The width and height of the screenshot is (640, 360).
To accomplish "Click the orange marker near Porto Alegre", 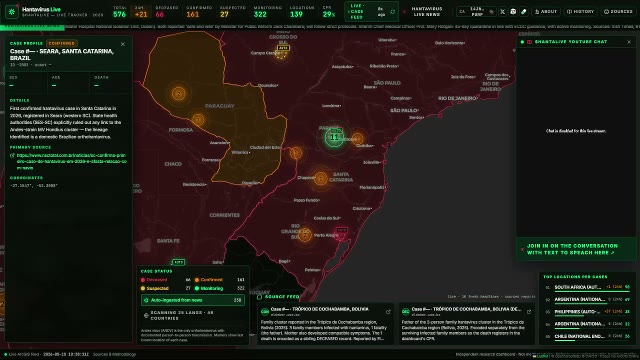I will (x=305, y=235).
